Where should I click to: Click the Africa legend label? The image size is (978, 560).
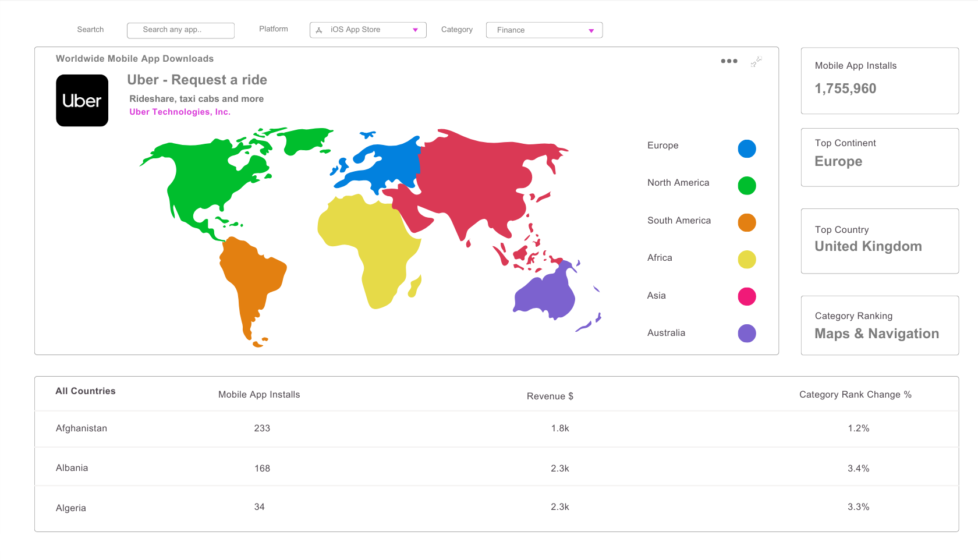(660, 258)
